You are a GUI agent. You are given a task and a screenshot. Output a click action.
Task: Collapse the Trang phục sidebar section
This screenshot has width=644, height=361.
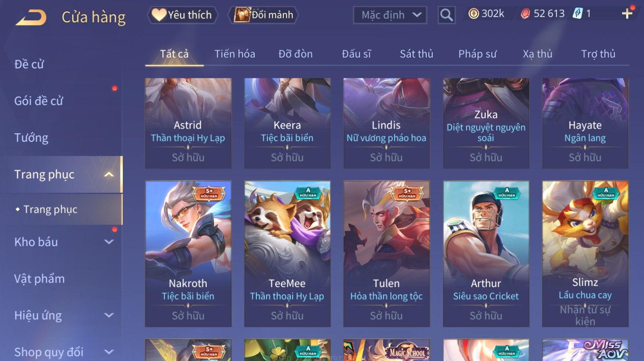point(109,174)
